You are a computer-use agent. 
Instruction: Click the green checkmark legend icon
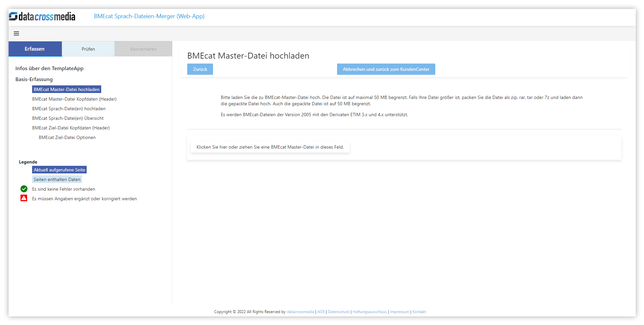[24, 189]
